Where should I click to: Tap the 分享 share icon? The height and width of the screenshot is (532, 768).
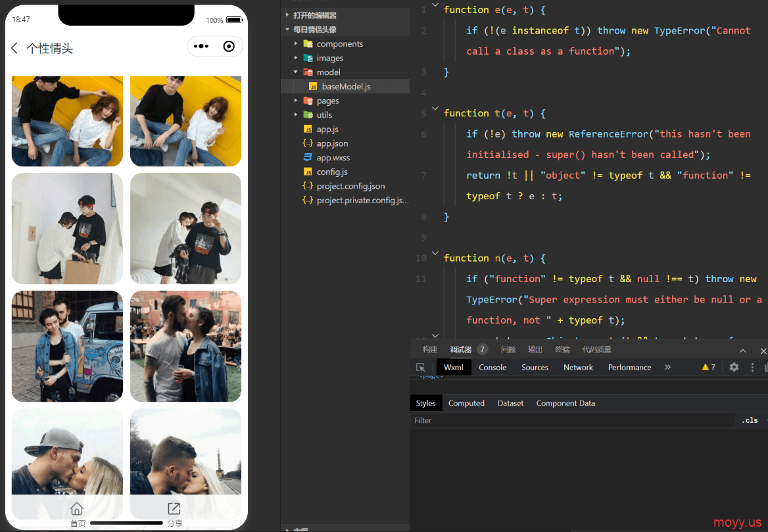click(x=174, y=508)
